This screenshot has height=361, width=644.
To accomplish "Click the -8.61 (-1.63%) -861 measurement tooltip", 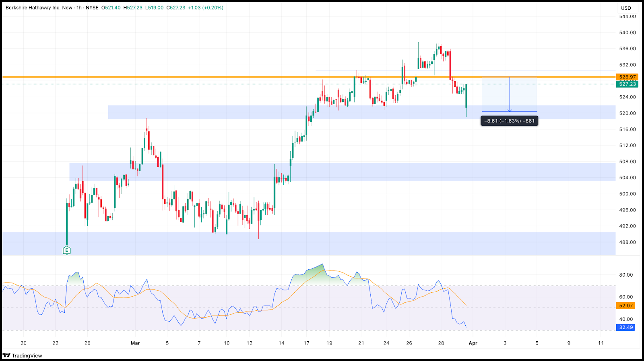I will click(x=509, y=121).
